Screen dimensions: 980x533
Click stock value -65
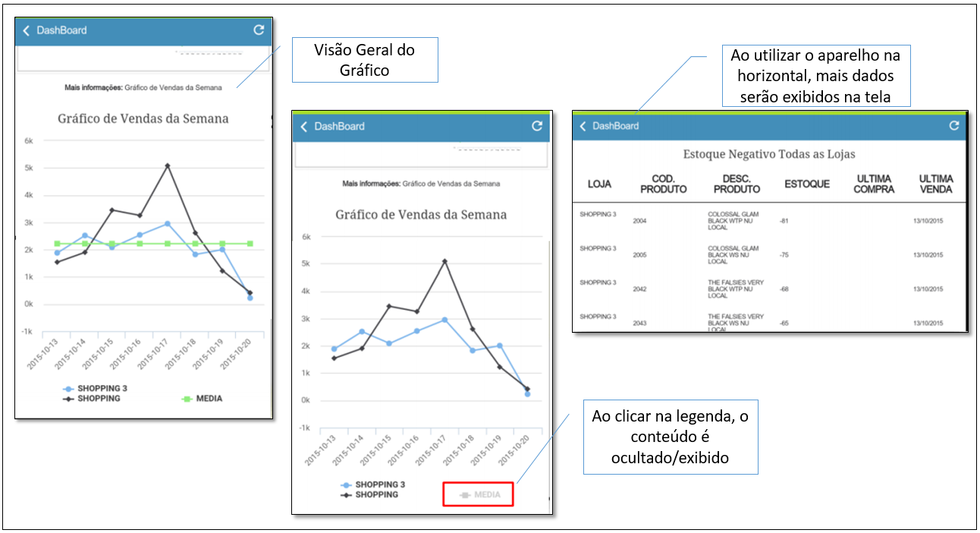[x=784, y=323]
